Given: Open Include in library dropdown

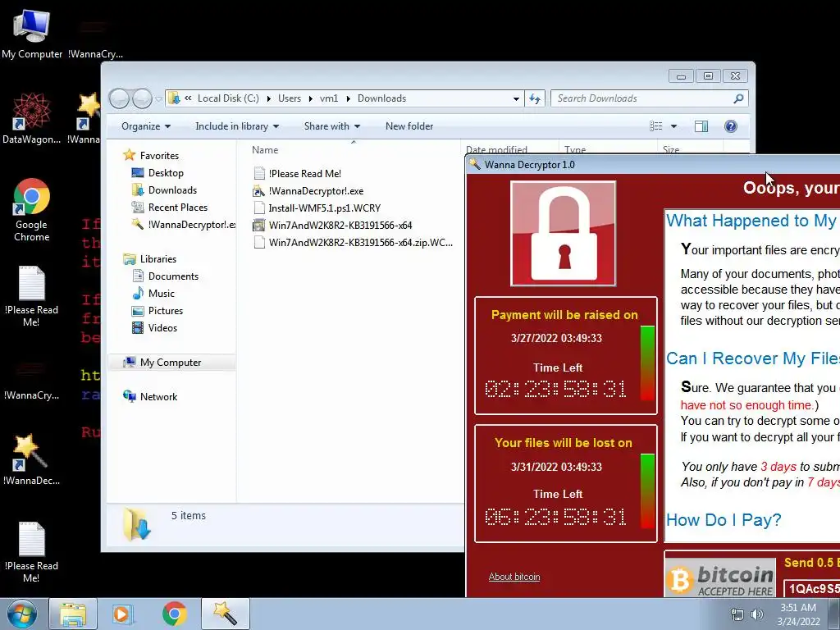Looking at the screenshot, I should click(237, 126).
